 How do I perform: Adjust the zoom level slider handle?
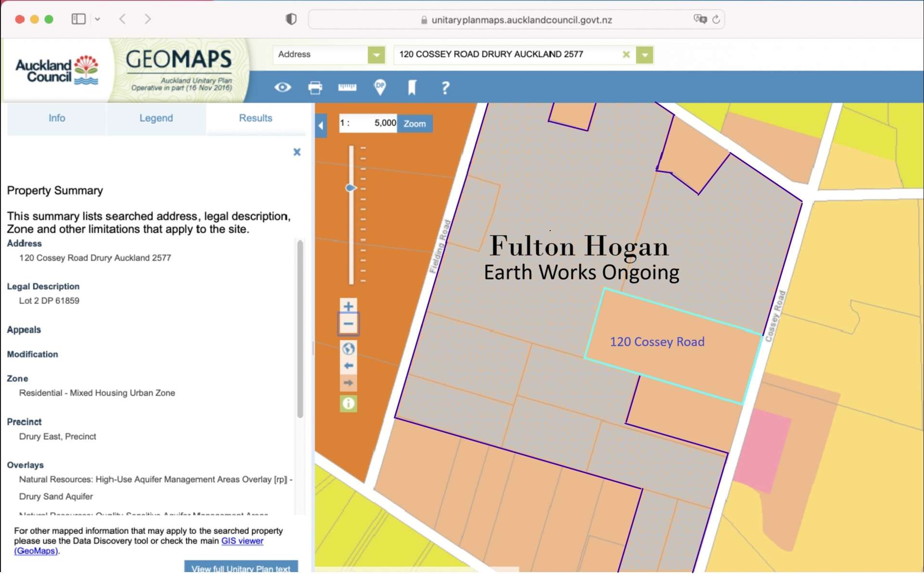[x=351, y=188]
